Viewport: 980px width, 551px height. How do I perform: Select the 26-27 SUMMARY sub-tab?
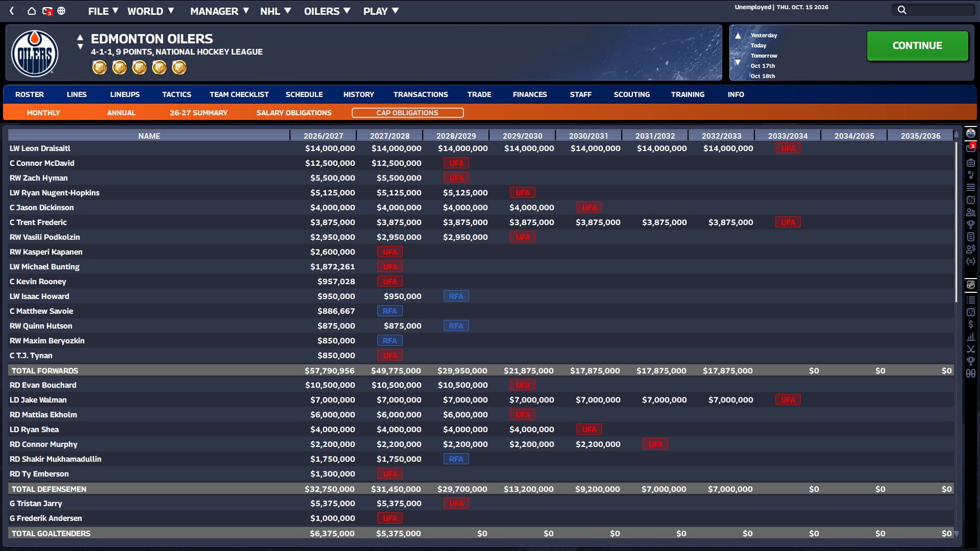tap(199, 113)
